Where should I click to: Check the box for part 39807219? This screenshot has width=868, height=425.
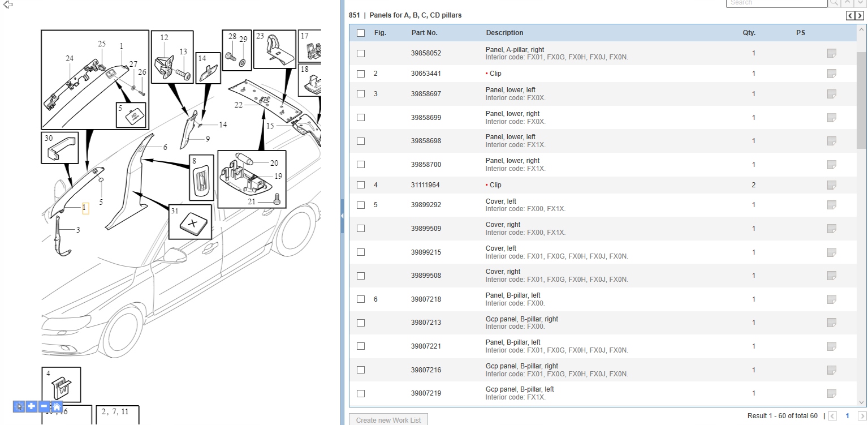[x=361, y=393]
